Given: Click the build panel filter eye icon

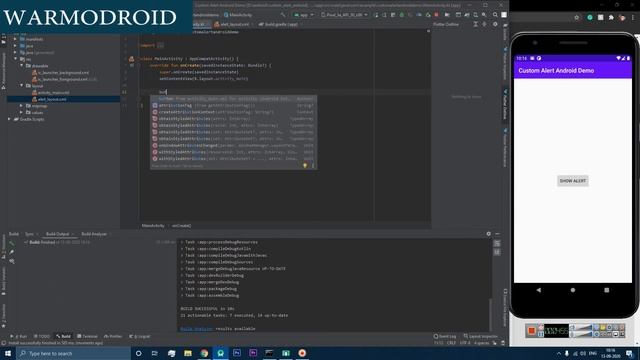Looking at the screenshot, I should pyautogui.click(x=11, y=261).
